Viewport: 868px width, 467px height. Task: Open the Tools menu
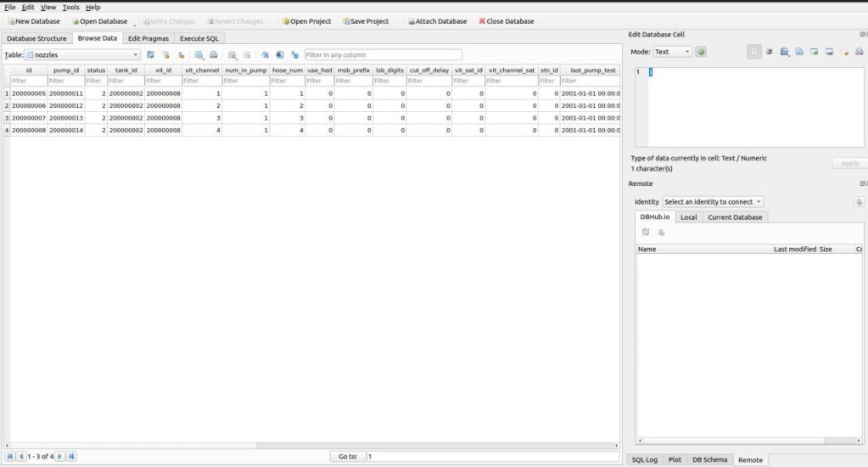coord(70,7)
